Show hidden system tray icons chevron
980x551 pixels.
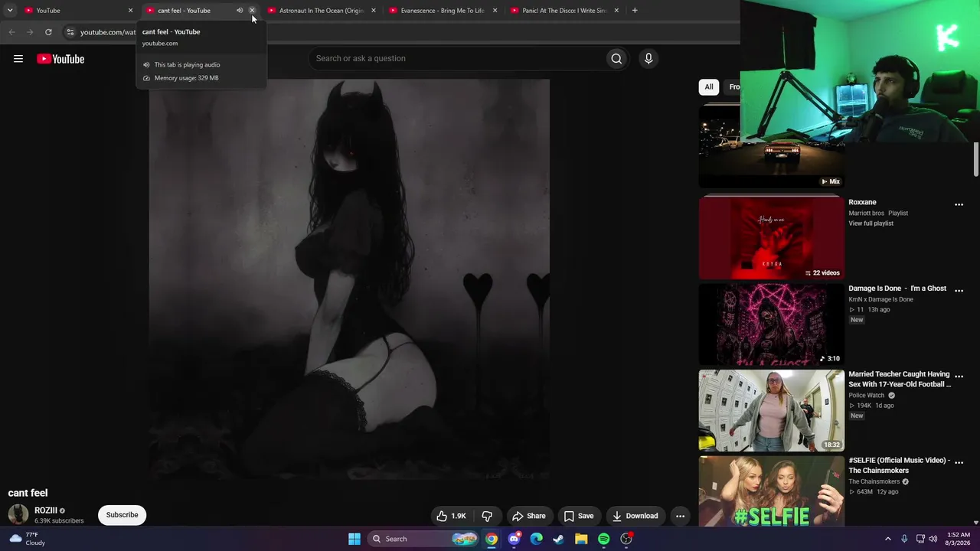click(x=888, y=539)
